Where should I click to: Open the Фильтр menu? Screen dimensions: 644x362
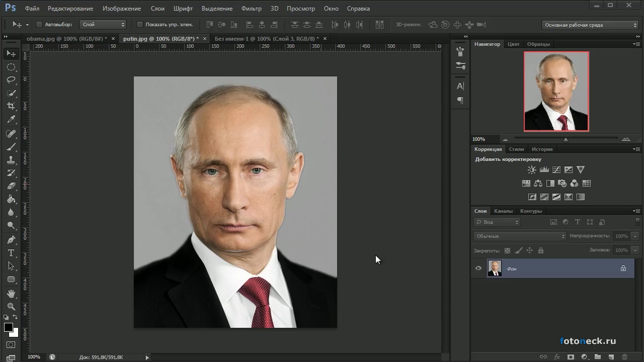point(251,9)
